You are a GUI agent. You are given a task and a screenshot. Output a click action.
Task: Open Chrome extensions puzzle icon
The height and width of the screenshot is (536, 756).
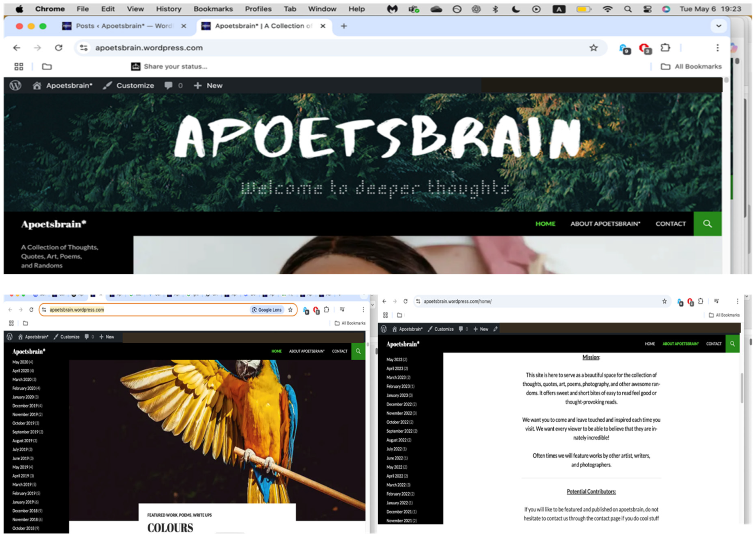point(665,48)
